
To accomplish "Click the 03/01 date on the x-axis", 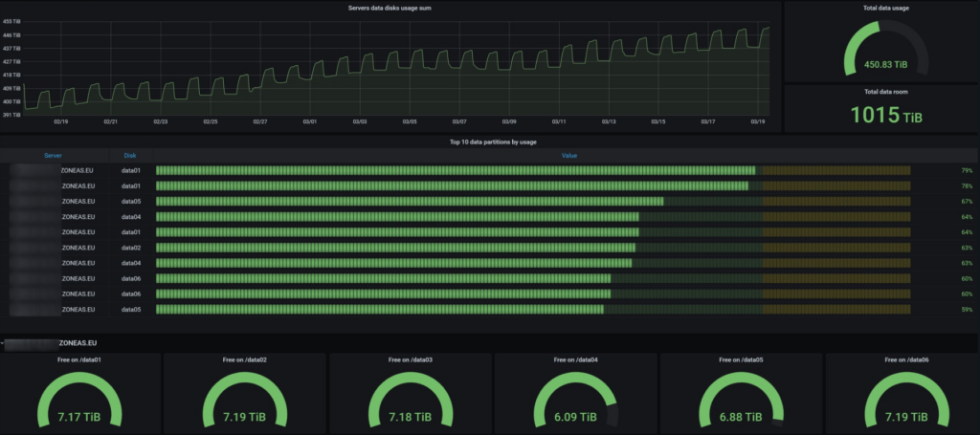I will tap(310, 121).
